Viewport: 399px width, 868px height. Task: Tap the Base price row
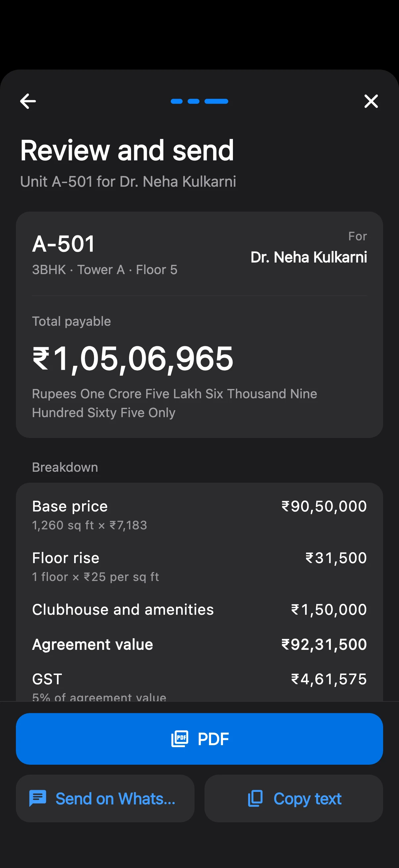tap(199, 515)
